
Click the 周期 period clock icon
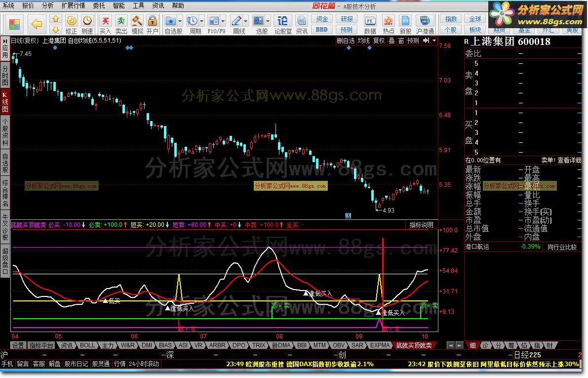click(193, 24)
